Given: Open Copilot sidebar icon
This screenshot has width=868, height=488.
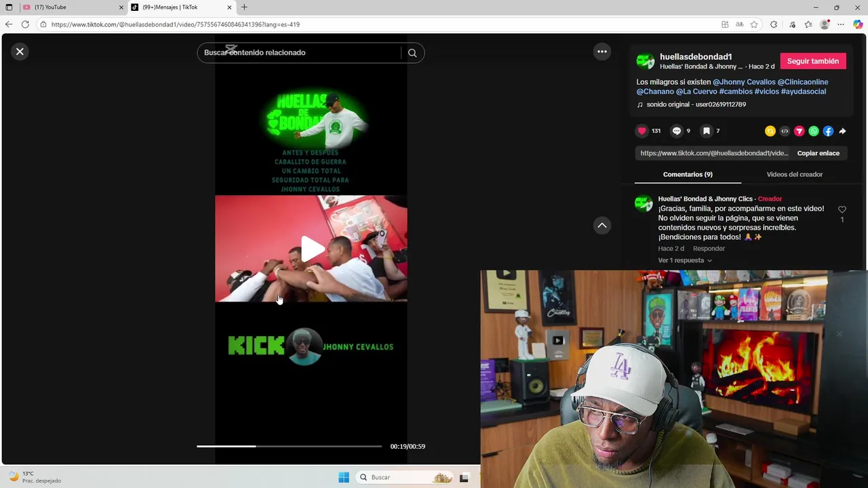Looking at the screenshot, I should click(x=858, y=24).
